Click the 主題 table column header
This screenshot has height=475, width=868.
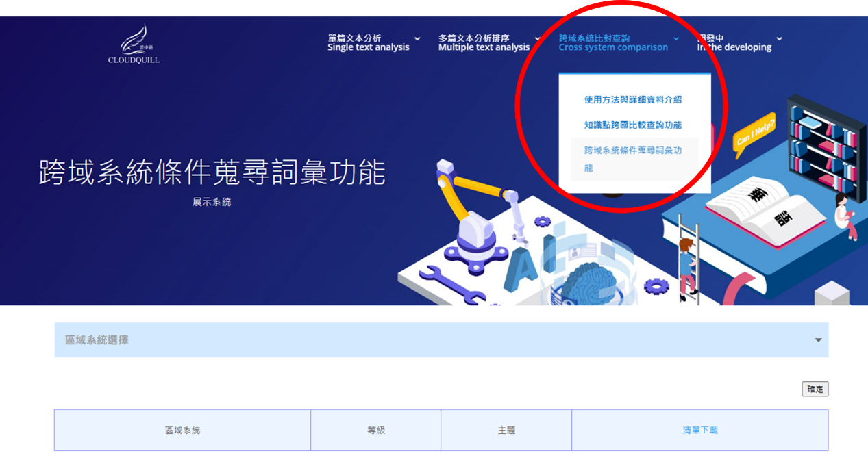point(506,430)
